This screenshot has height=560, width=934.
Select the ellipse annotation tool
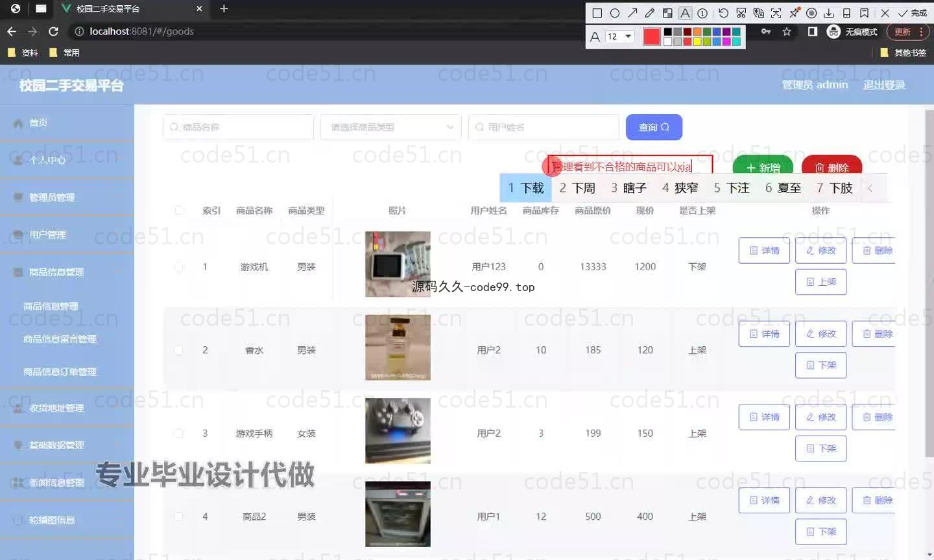point(615,13)
